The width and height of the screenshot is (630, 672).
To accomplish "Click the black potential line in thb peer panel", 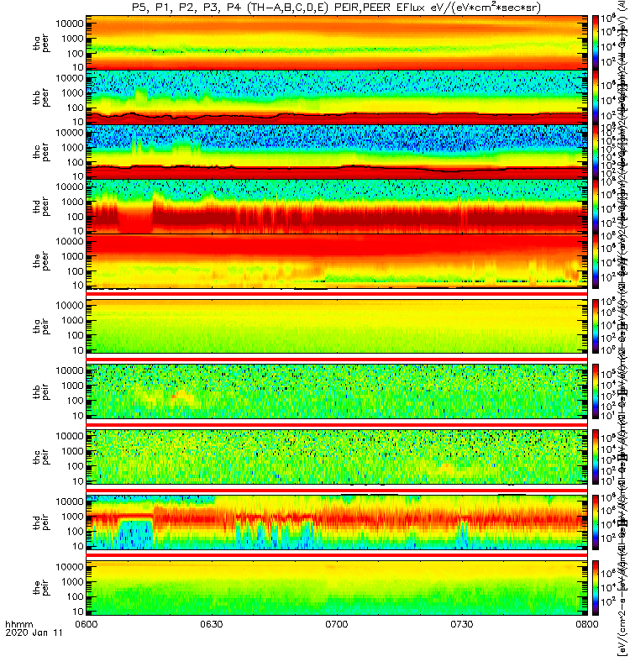I will click(337, 115).
